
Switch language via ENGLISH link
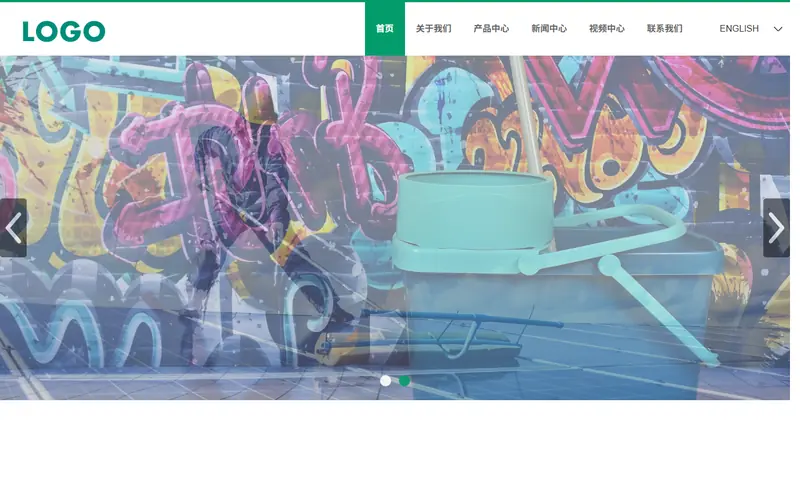(x=739, y=29)
